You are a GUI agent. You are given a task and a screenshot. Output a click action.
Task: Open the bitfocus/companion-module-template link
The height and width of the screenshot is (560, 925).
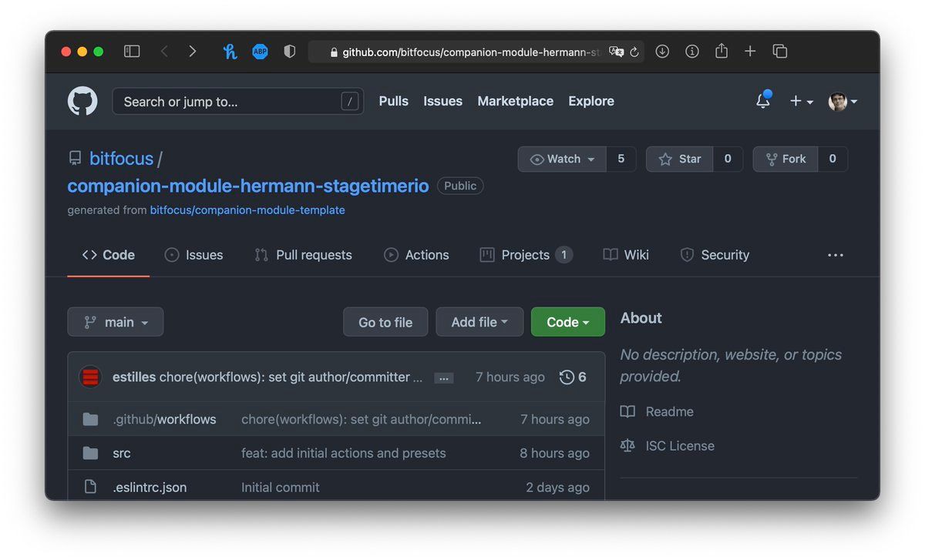(x=247, y=210)
